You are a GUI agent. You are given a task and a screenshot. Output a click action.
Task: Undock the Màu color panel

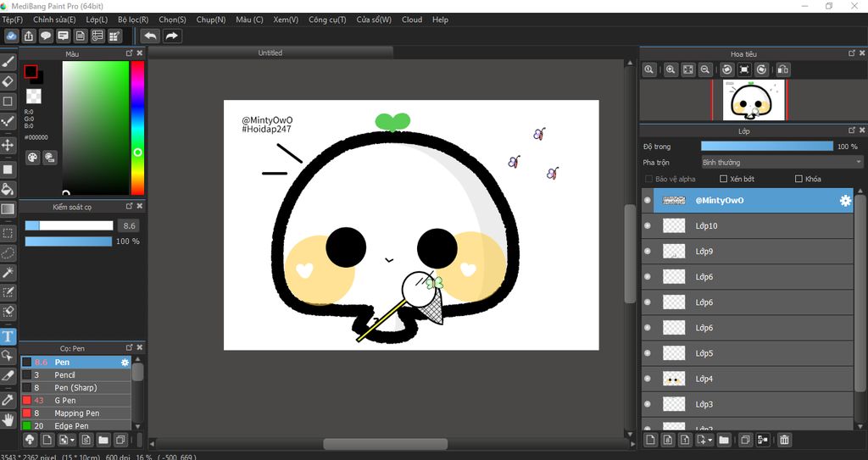coord(129,53)
